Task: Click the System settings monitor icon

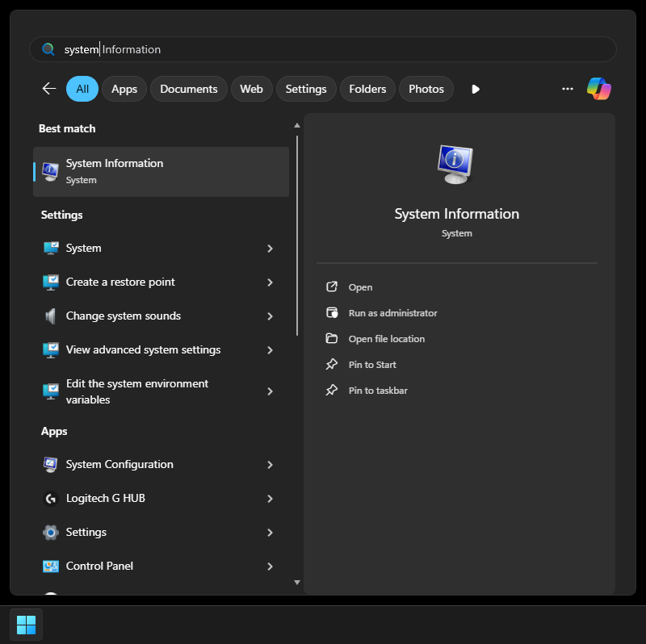Action: coord(51,249)
